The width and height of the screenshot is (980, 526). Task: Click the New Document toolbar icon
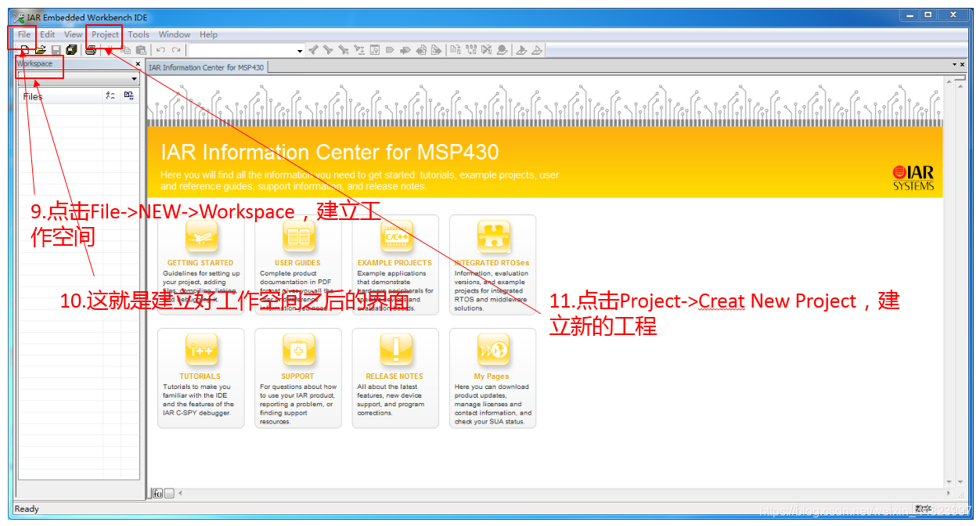25,50
